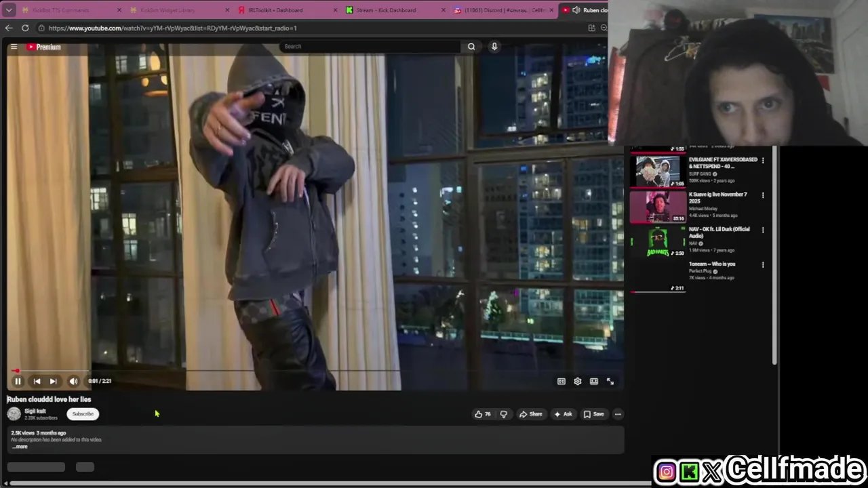Open options menu for K Suave video
Screen dimensions: 868x488
point(763,195)
